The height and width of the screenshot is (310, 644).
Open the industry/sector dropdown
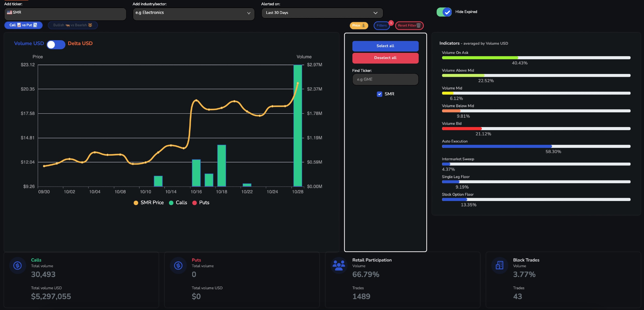(x=194, y=14)
